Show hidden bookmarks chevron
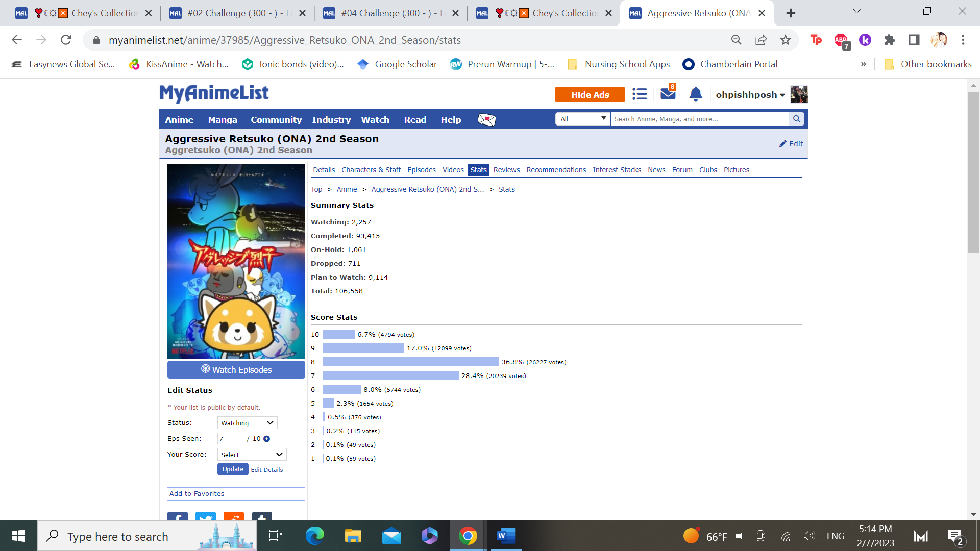The height and width of the screenshot is (551, 980). pyautogui.click(x=864, y=64)
